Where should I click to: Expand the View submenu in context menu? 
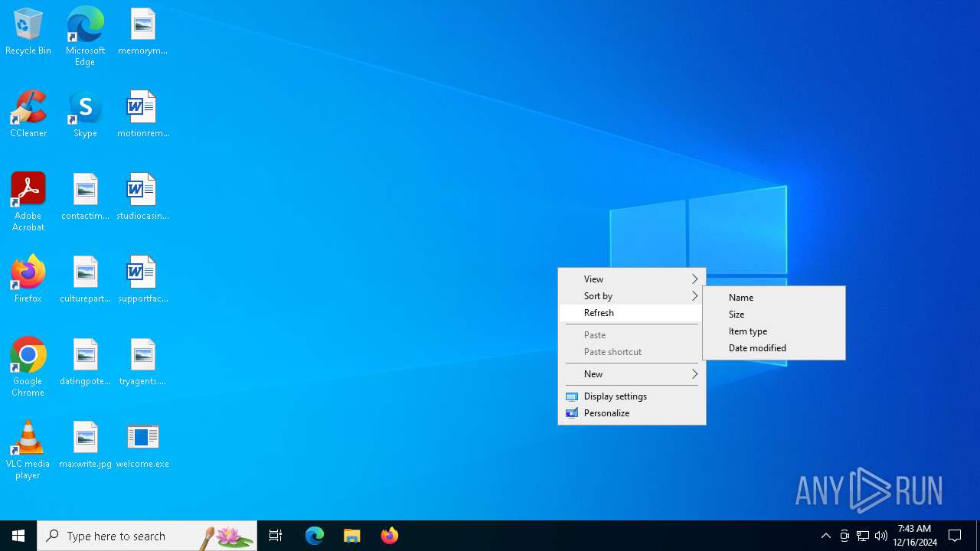[632, 279]
